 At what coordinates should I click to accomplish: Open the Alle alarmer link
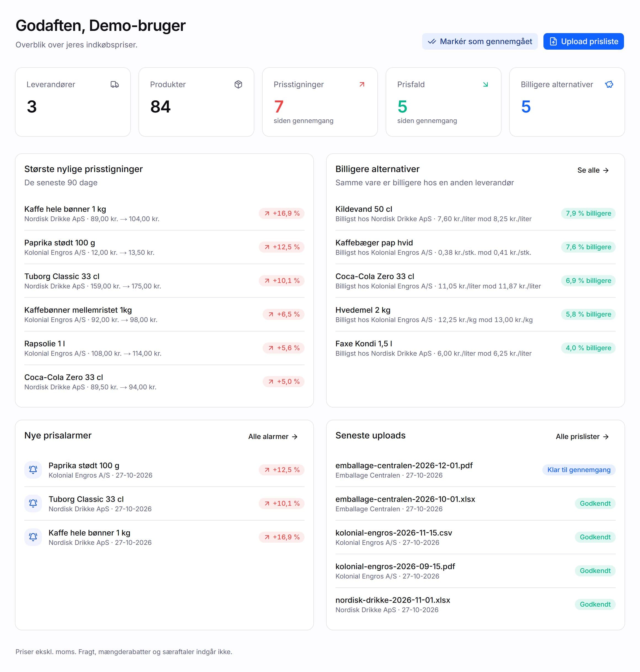273,437
